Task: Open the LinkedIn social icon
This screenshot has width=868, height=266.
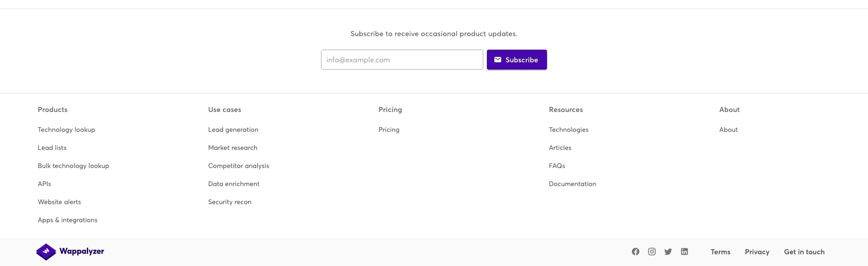Action: tap(684, 252)
